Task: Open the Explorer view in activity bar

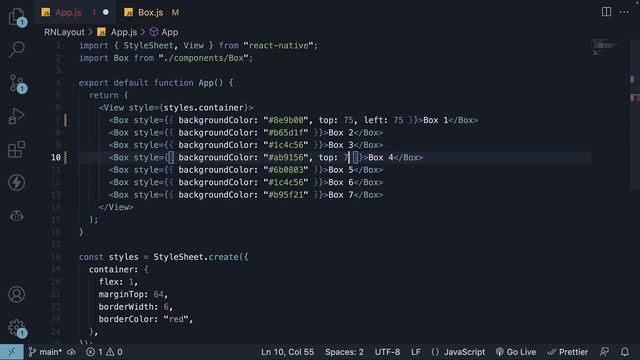Action: point(17,17)
